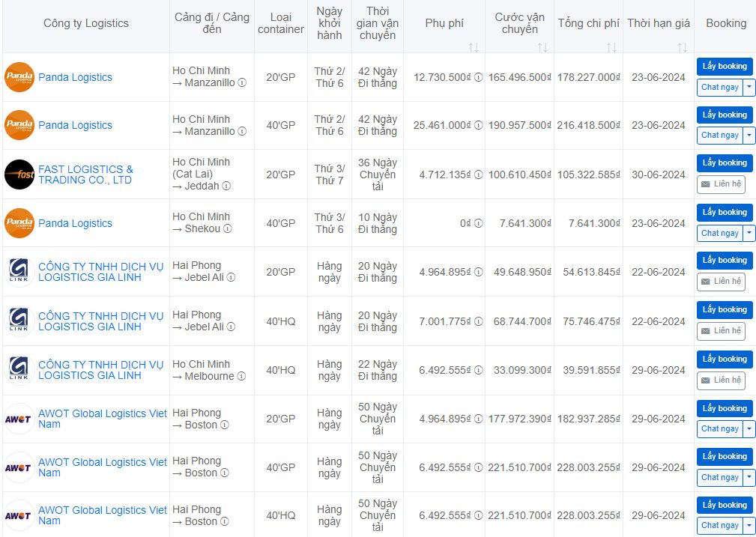Open Chat ngay dropdown for Boston 20'GP row
The height and width of the screenshot is (537, 756).
749,429
